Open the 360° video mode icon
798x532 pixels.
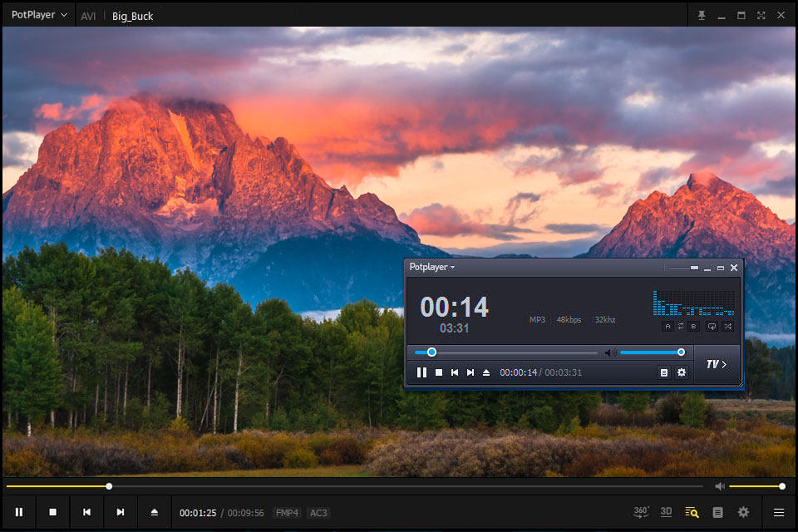pyautogui.click(x=641, y=512)
